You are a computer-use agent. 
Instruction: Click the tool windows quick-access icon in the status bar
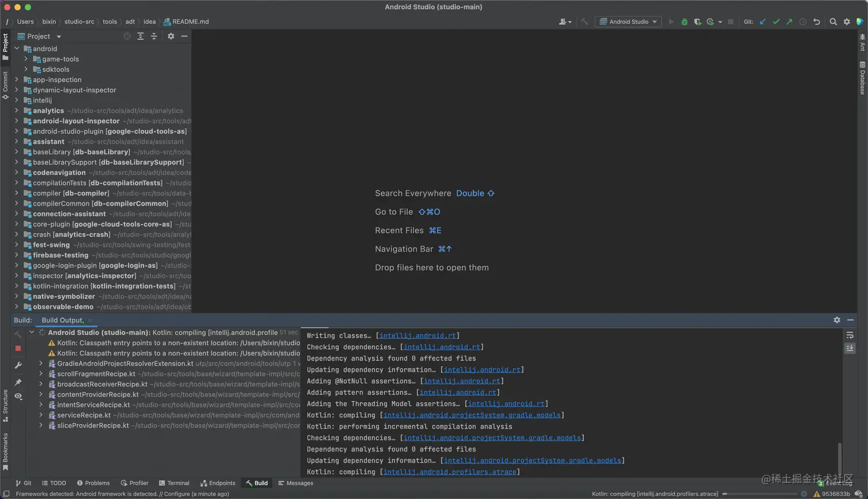tap(6, 494)
